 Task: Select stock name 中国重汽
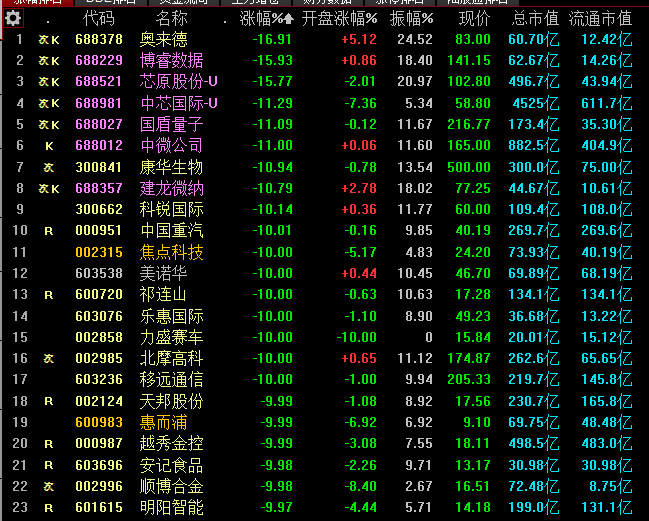171,230
